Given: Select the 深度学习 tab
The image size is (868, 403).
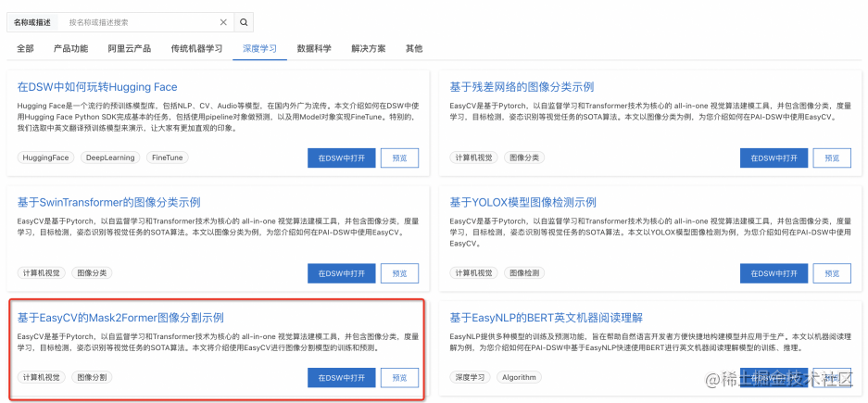Looking at the screenshot, I should [259, 48].
